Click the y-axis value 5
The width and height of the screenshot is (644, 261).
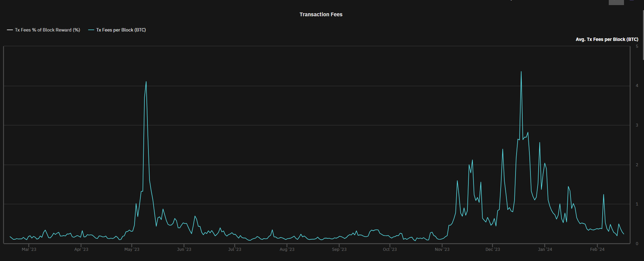click(637, 46)
